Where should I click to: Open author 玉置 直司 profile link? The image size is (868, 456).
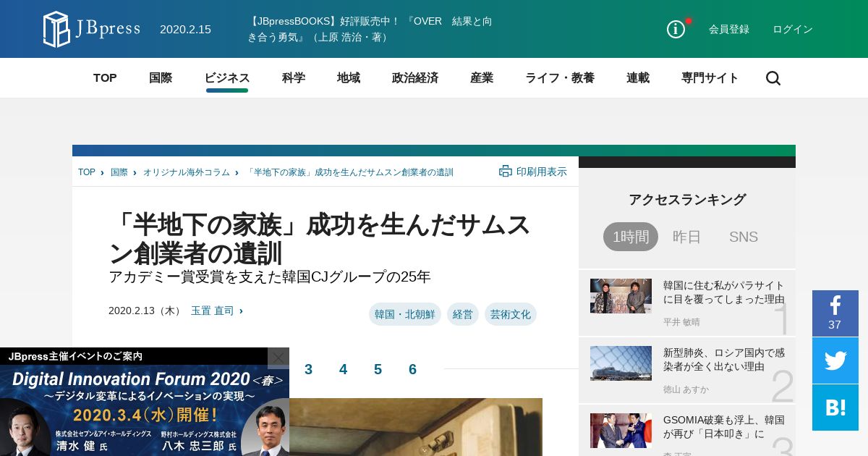coord(213,311)
